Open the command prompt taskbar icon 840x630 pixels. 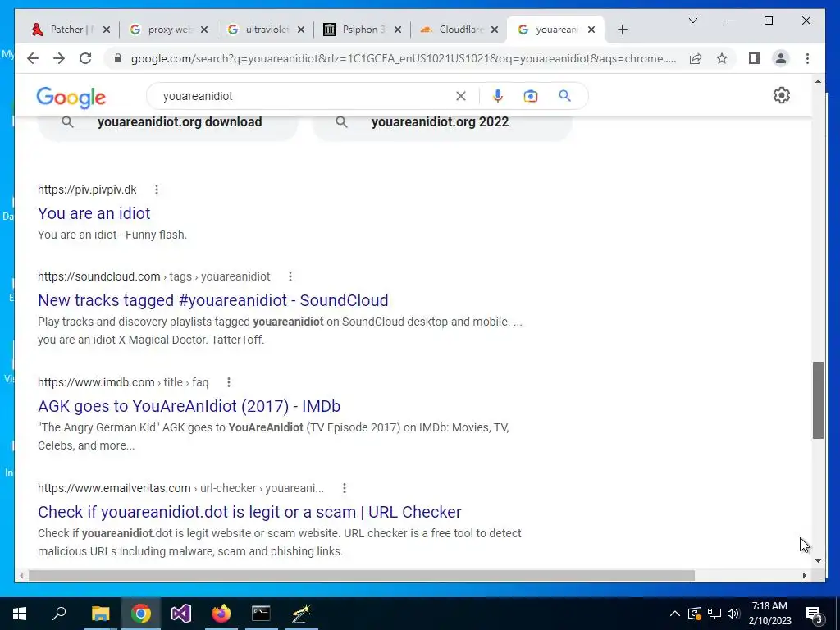[261, 614]
